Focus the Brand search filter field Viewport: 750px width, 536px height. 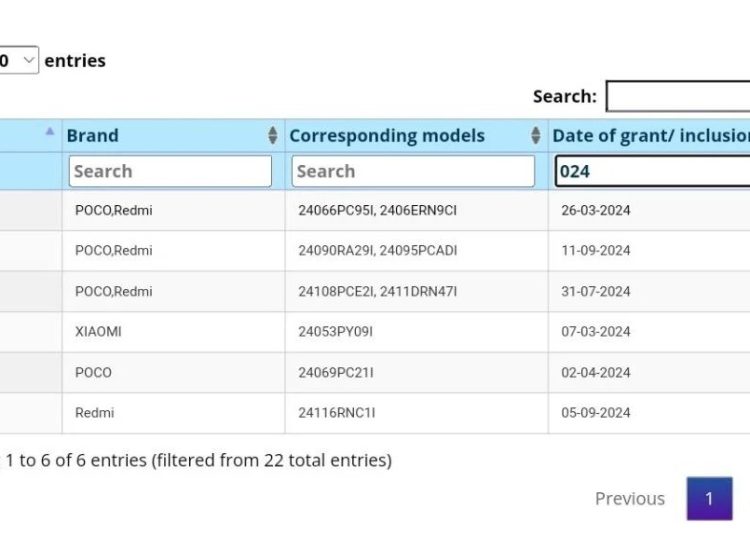tap(170, 171)
